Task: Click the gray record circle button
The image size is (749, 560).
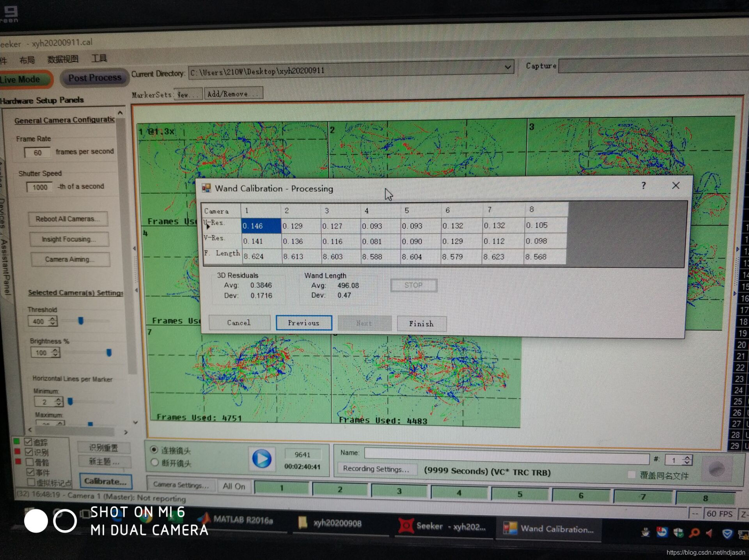Action: click(x=716, y=469)
